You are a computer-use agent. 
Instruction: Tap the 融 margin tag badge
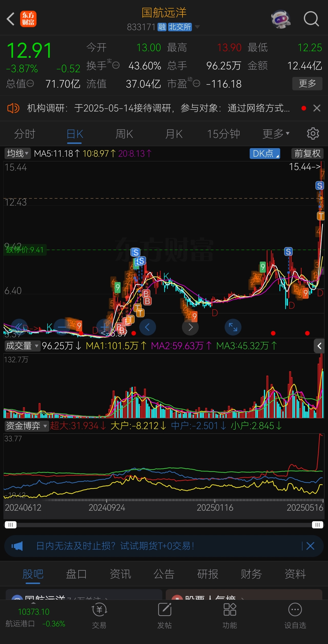point(162,27)
